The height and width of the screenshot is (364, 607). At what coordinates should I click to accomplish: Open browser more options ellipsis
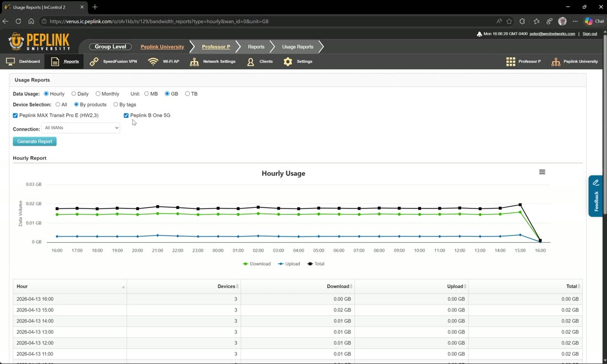[x=575, y=22]
